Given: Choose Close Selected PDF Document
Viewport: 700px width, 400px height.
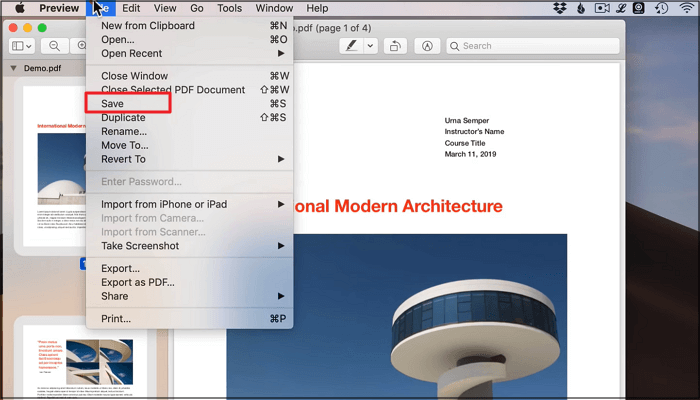Looking at the screenshot, I should point(189,90).
